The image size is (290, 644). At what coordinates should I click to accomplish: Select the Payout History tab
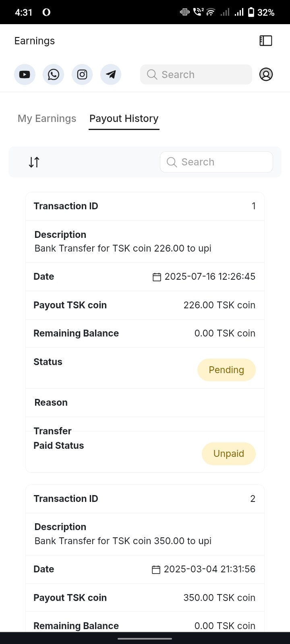(124, 119)
